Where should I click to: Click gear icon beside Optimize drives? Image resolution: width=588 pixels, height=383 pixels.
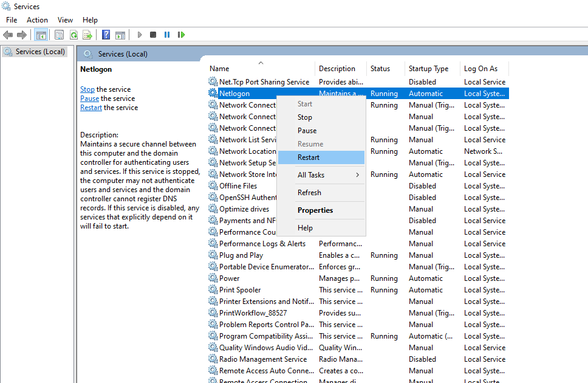[213, 209]
